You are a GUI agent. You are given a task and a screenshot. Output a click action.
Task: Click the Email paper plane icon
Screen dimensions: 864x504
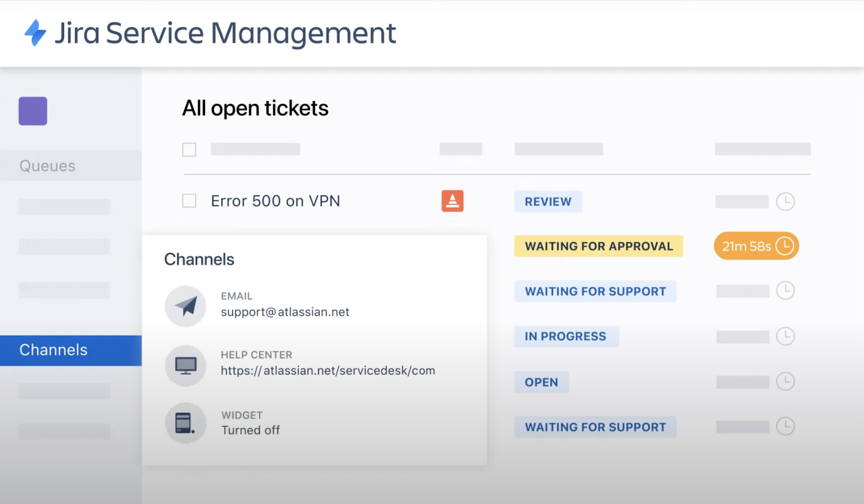[x=185, y=306]
